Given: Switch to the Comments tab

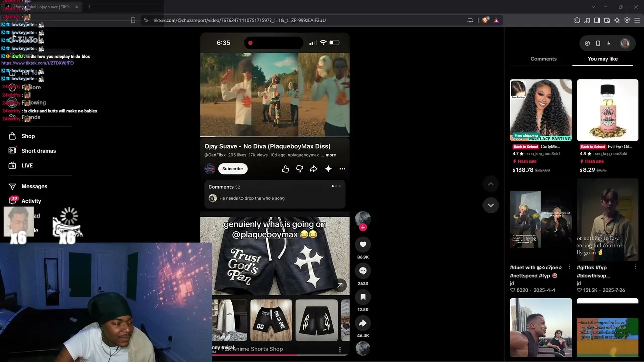Looking at the screenshot, I should click(x=543, y=59).
